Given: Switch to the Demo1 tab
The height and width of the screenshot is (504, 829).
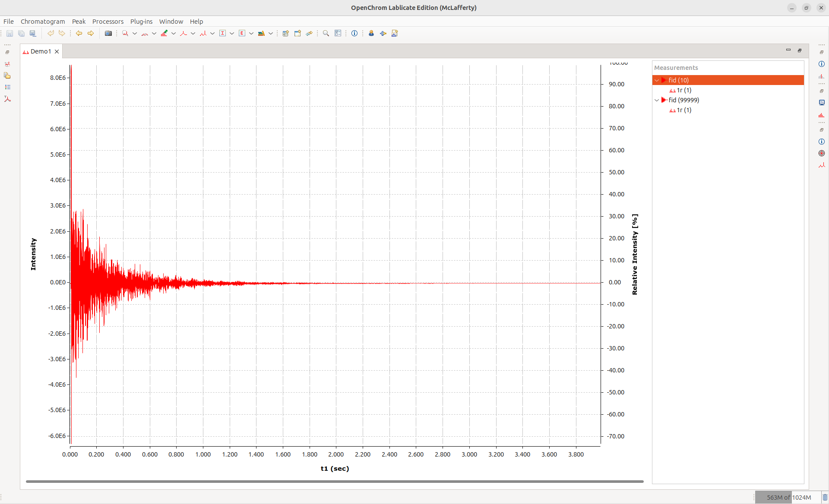Looking at the screenshot, I should 41,51.
